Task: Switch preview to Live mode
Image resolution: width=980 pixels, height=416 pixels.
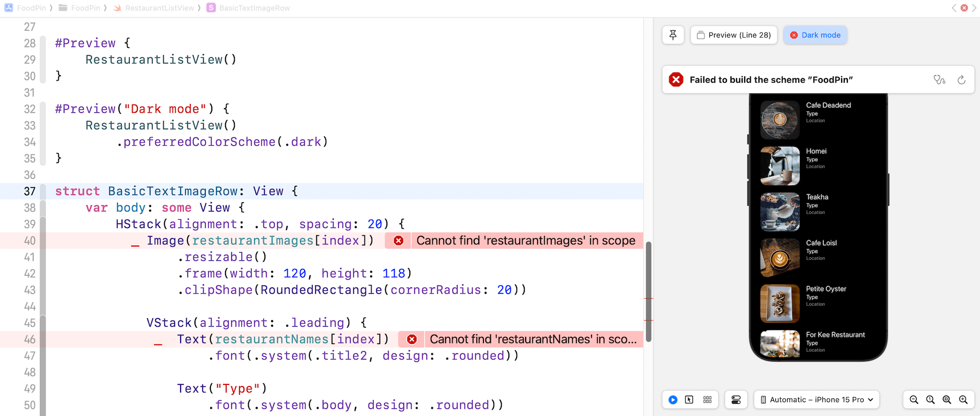Action: tap(673, 400)
